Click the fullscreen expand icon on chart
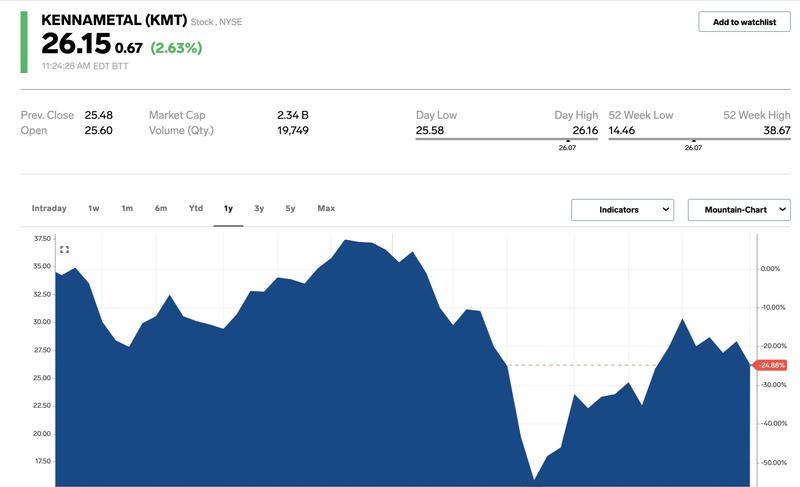 64,249
